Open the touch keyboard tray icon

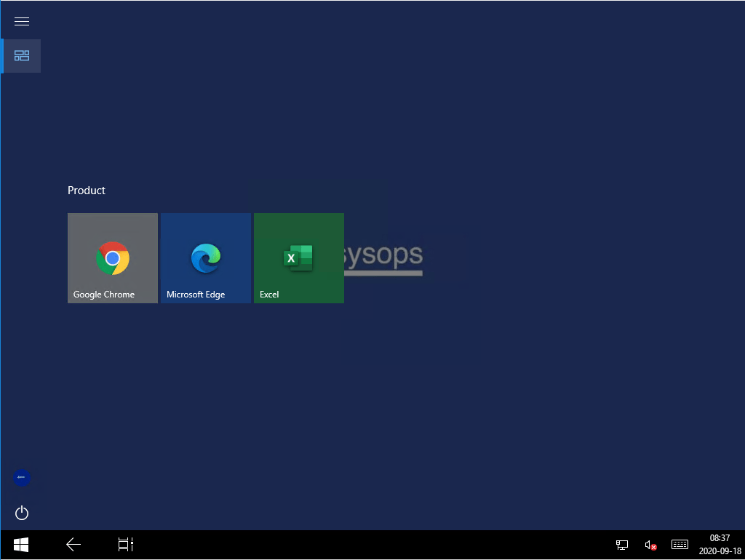click(680, 544)
